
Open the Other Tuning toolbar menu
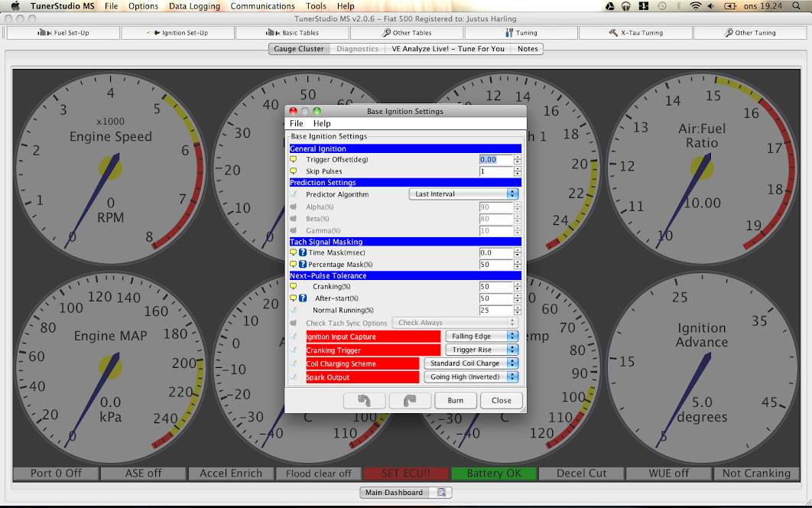point(750,33)
